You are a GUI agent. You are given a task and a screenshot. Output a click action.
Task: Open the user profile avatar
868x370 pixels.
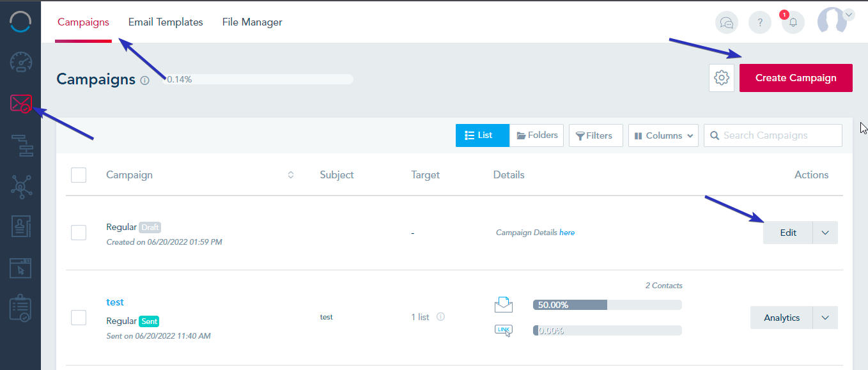832,21
